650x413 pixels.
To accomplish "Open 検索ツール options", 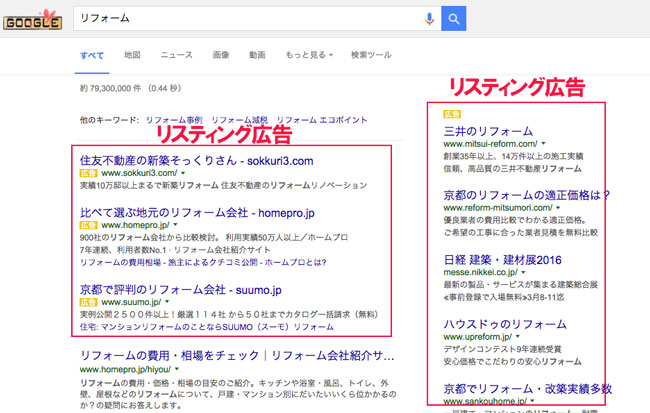I will pos(371,55).
